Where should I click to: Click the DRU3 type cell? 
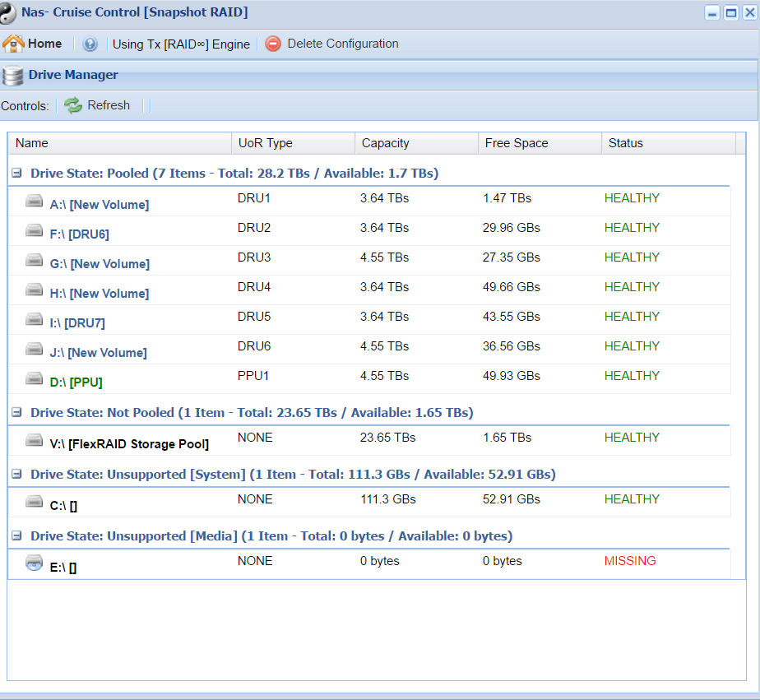tap(254, 257)
